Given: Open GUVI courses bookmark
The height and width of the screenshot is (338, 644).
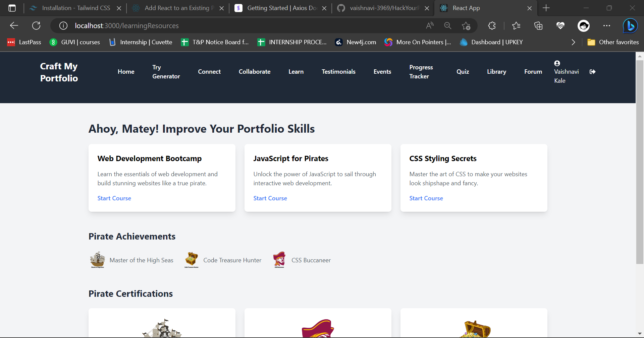Looking at the screenshot, I should (x=75, y=42).
